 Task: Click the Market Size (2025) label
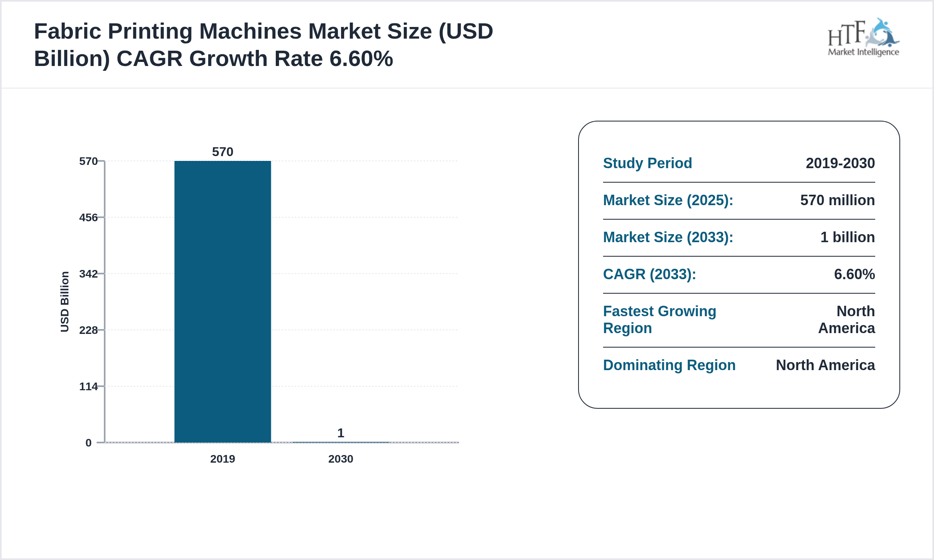pyautogui.click(x=668, y=200)
